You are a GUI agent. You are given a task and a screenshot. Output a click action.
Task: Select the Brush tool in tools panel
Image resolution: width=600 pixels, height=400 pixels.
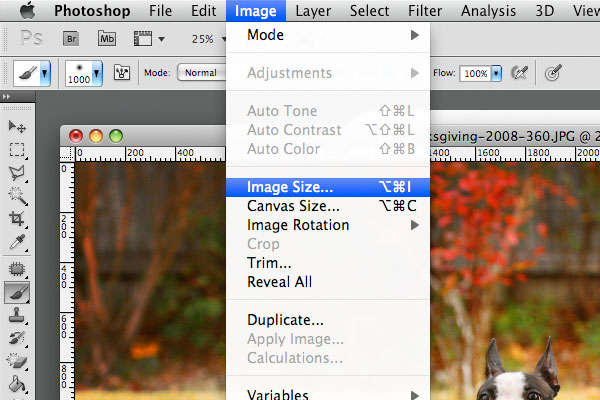(17, 292)
